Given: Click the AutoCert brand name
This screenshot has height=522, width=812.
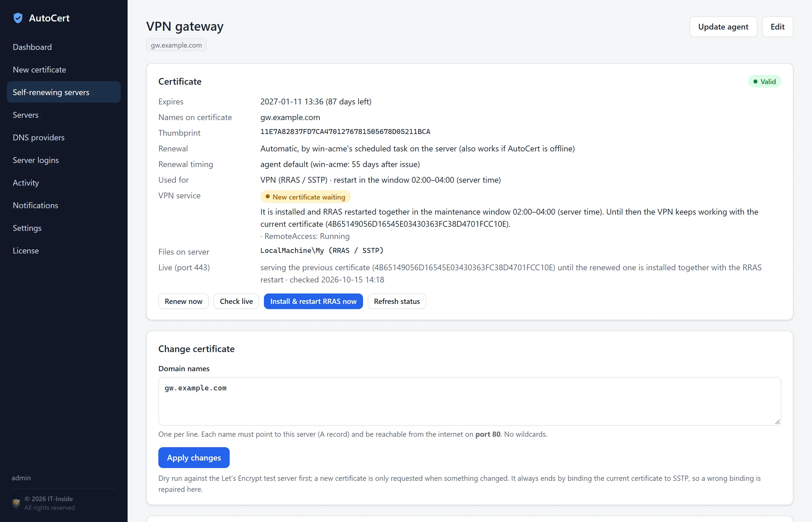Looking at the screenshot, I should (49, 18).
